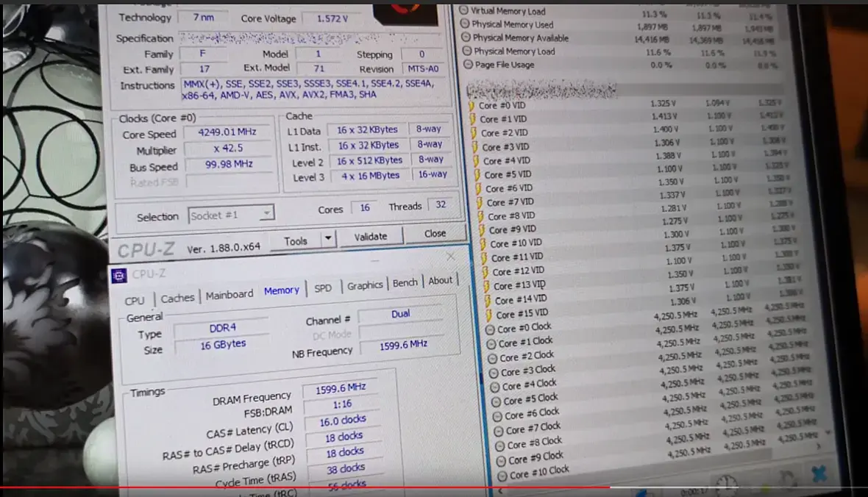Viewport: 868px width, 497px height.
Task: Click the Bus Speed value 99.98 MHz
Action: point(230,165)
